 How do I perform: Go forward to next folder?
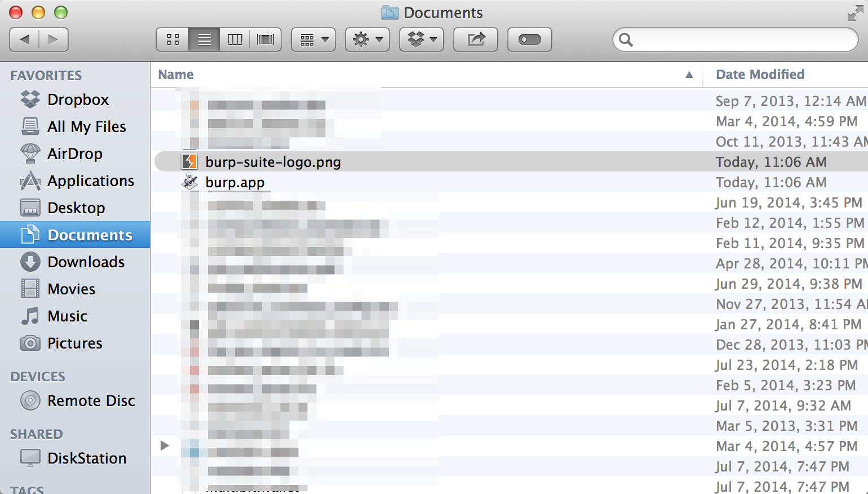54,39
